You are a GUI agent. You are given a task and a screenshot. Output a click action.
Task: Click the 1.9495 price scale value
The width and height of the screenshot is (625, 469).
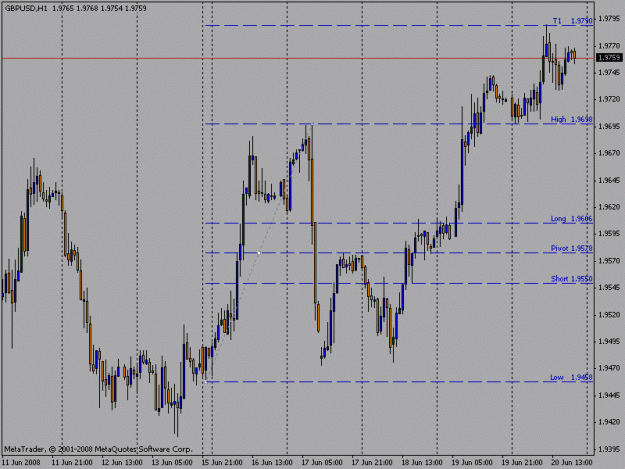pos(609,341)
